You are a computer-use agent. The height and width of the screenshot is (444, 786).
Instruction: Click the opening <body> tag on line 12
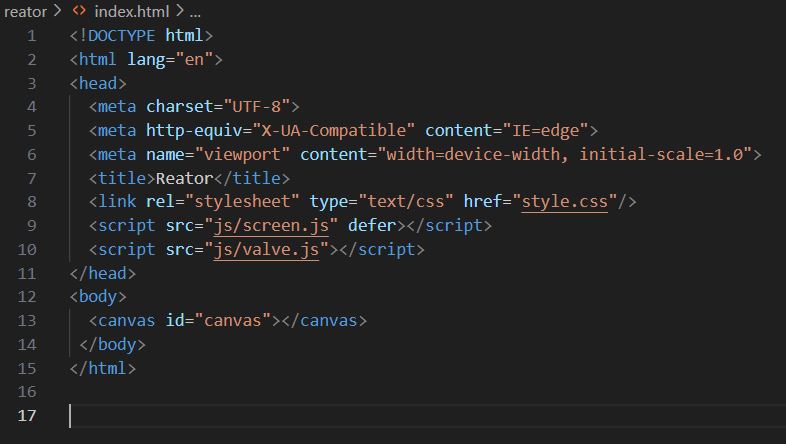(98, 297)
